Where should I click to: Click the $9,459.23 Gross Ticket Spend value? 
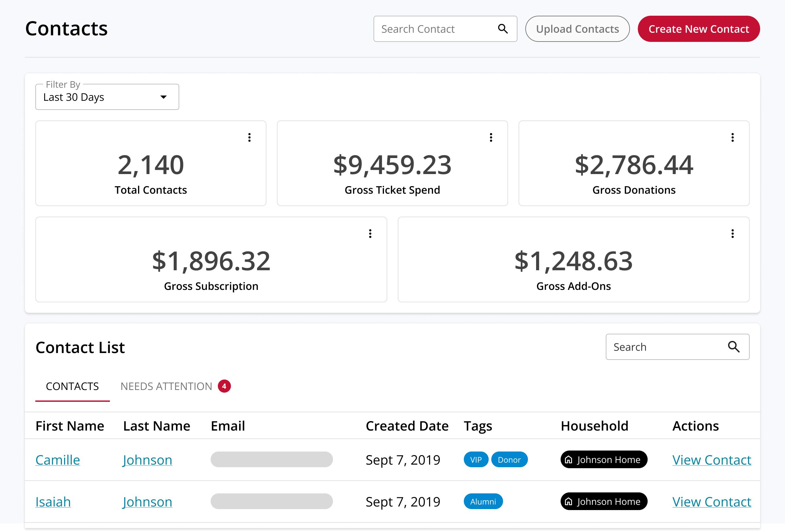click(392, 165)
